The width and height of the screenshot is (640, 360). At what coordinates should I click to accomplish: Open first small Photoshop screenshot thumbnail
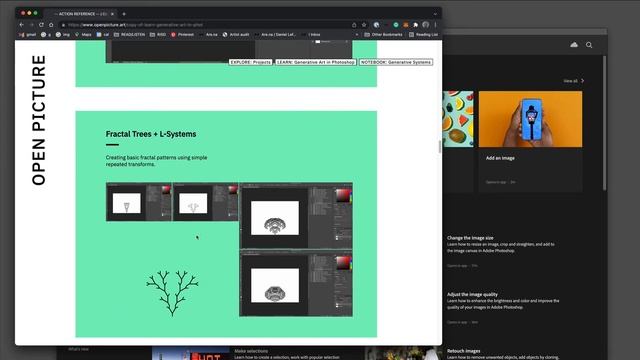pyautogui.click(x=139, y=202)
